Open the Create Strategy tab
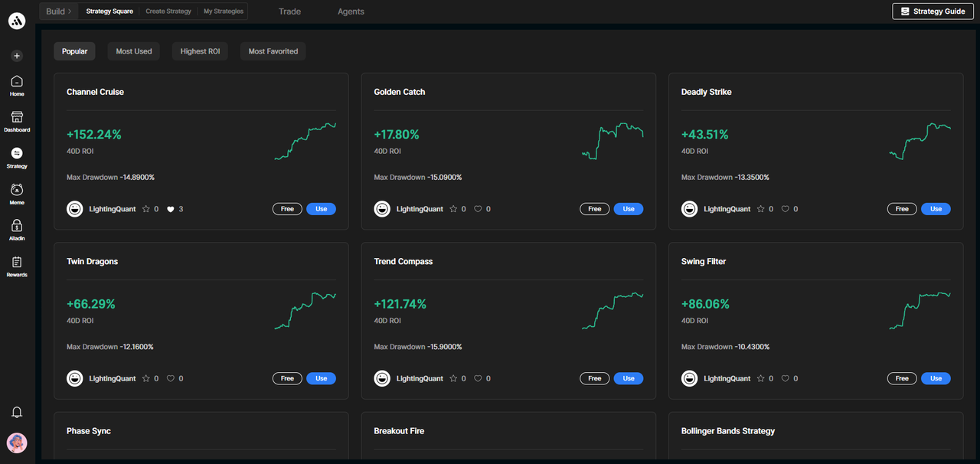This screenshot has height=464, width=980. coord(168,11)
